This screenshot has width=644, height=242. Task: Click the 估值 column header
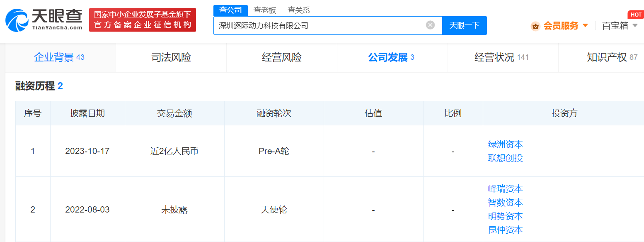[x=373, y=113]
